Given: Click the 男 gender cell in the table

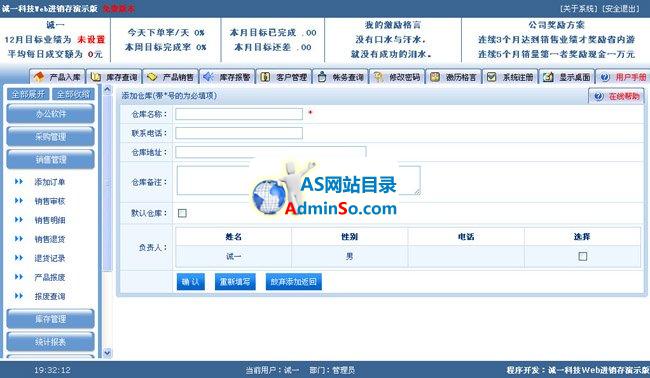Looking at the screenshot, I should pyautogui.click(x=349, y=257).
